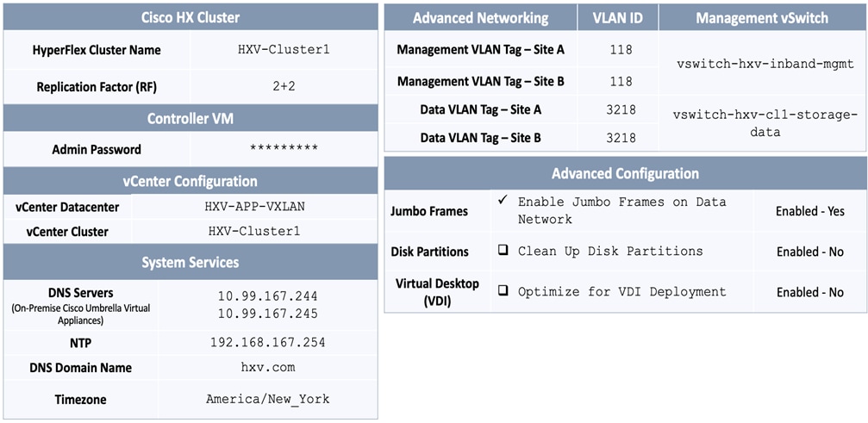
Task: Select the America/New_York timezone value
Action: tap(268, 399)
